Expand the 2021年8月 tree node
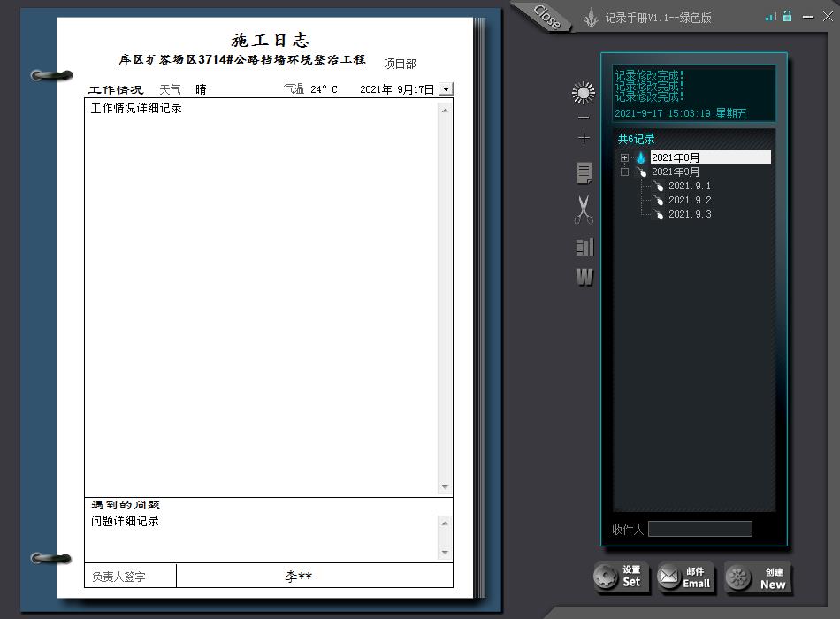The image size is (840, 619). [x=624, y=157]
